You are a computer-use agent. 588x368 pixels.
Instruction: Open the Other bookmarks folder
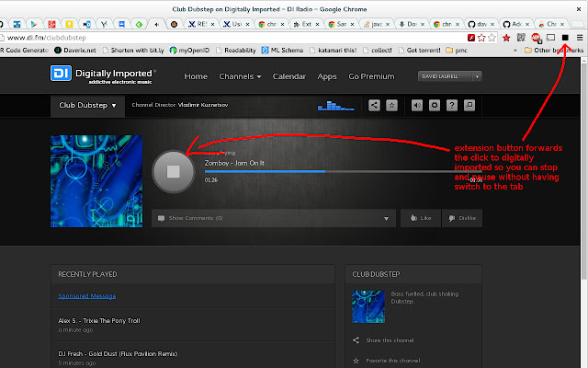554,51
